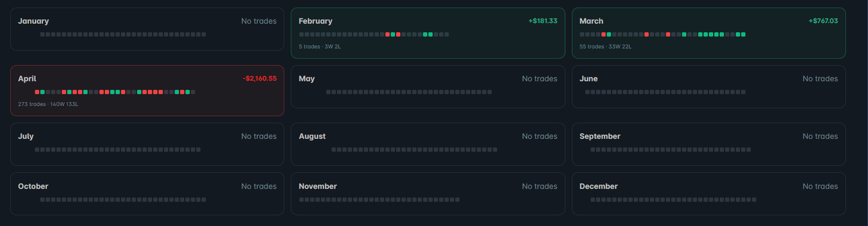Screen dimensions: 868x226
Task: Click March's daily results dot strip
Action: point(662,34)
